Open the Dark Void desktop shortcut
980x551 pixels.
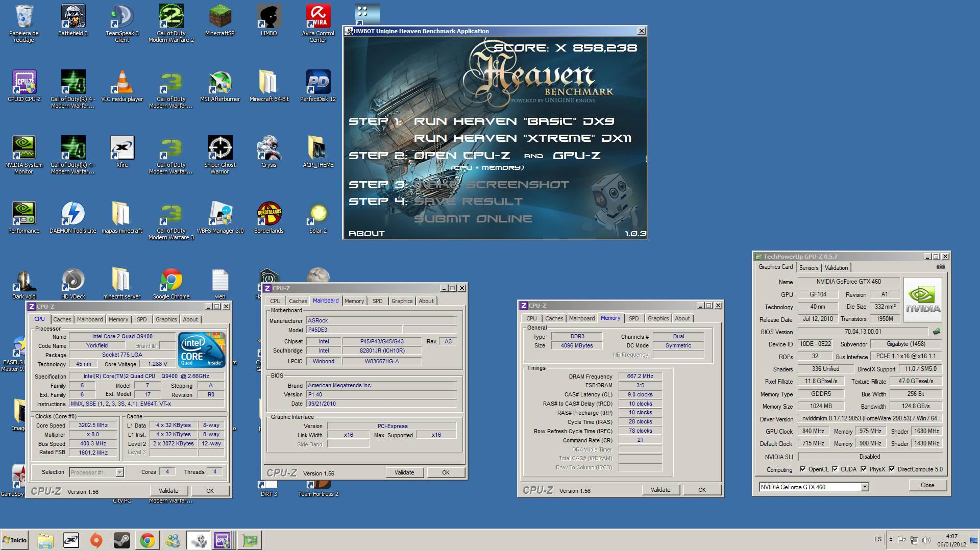(24, 283)
